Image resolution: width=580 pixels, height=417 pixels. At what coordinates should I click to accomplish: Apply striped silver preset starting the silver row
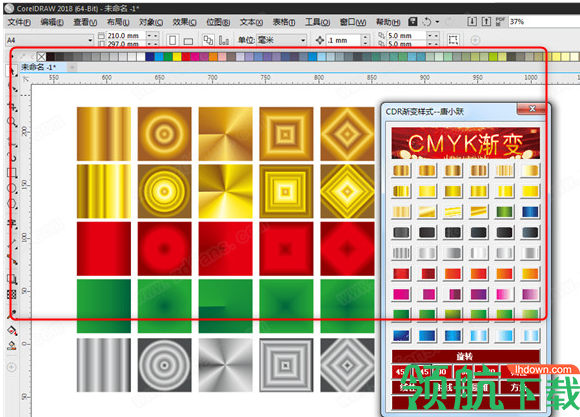coord(401,253)
